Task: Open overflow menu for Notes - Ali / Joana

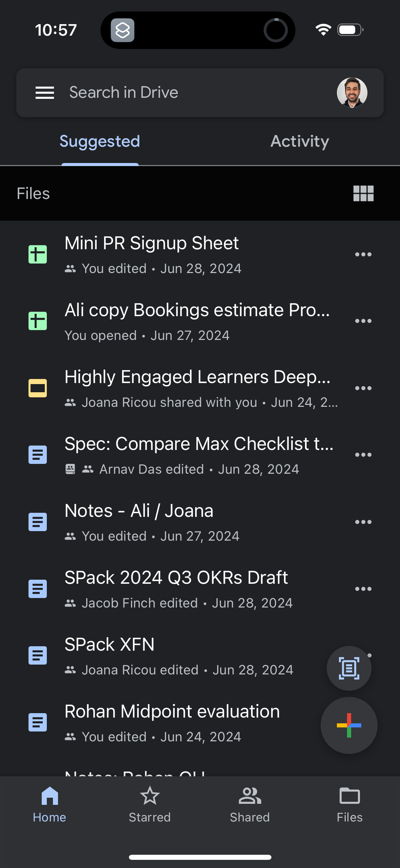Action: tap(363, 522)
